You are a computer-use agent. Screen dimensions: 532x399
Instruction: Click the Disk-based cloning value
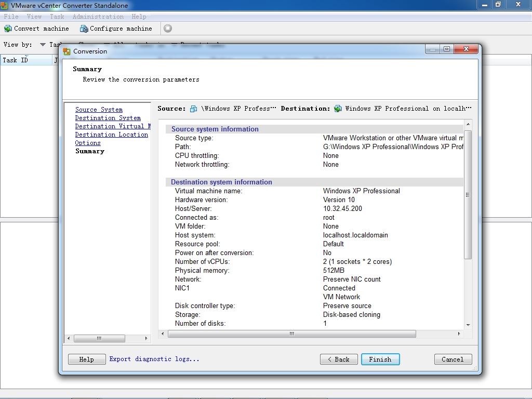(352, 314)
